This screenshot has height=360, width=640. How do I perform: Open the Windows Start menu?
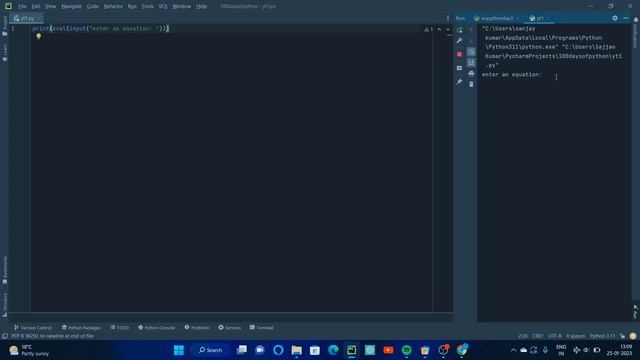tap(179, 350)
